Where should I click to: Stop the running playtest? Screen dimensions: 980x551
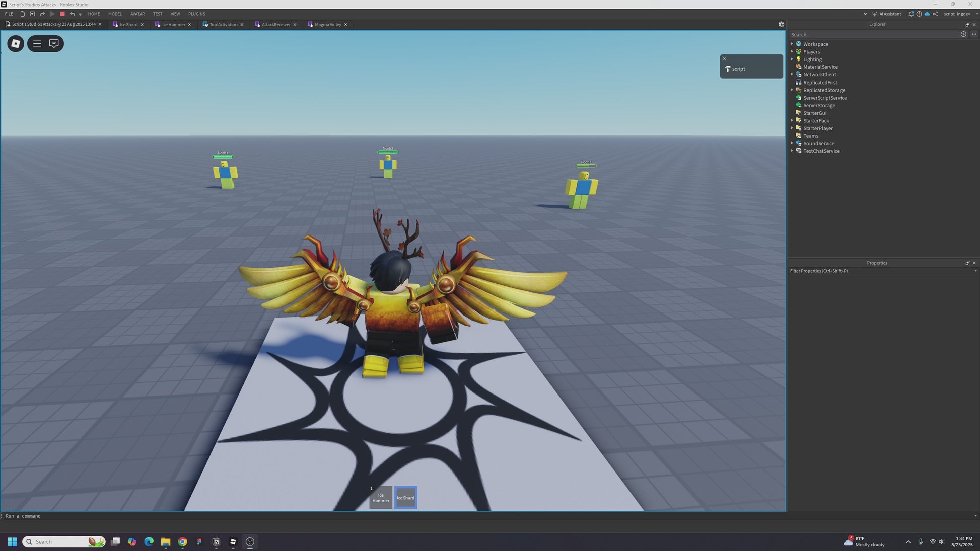(62, 14)
